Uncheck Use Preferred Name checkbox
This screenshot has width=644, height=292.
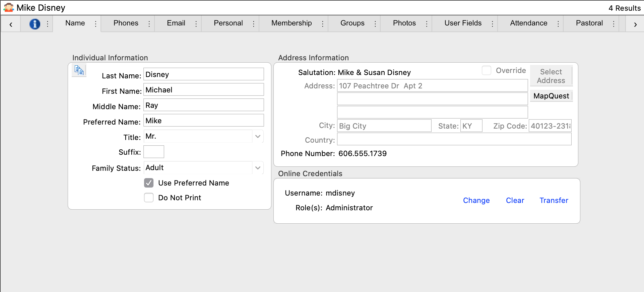[x=149, y=183]
